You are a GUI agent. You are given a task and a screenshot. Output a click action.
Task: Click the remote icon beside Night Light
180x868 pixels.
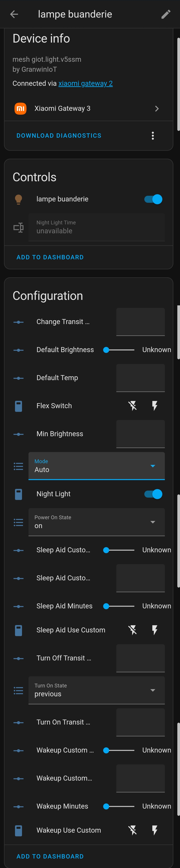(x=19, y=494)
